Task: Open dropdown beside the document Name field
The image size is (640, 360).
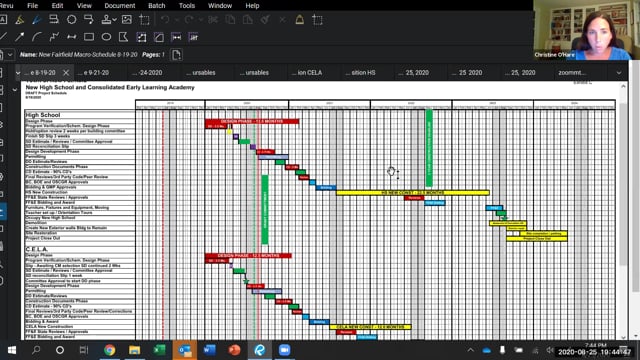Action: click(10, 55)
